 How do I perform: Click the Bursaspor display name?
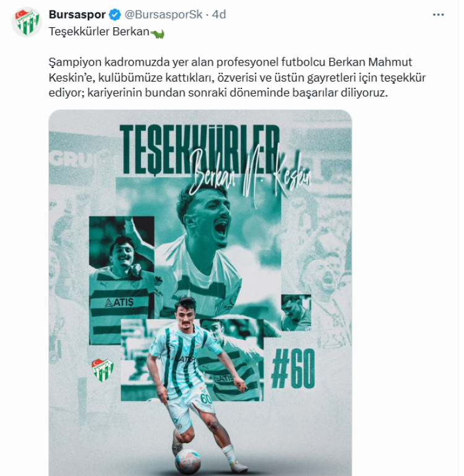coord(77,15)
